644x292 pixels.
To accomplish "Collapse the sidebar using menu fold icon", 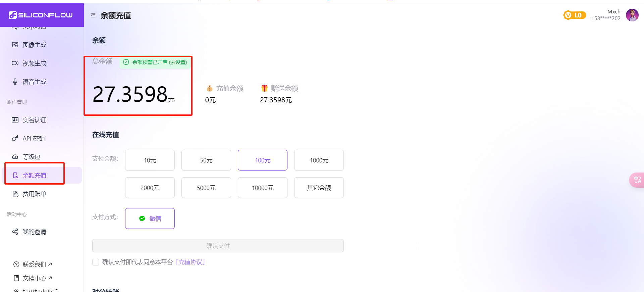I will [93, 15].
